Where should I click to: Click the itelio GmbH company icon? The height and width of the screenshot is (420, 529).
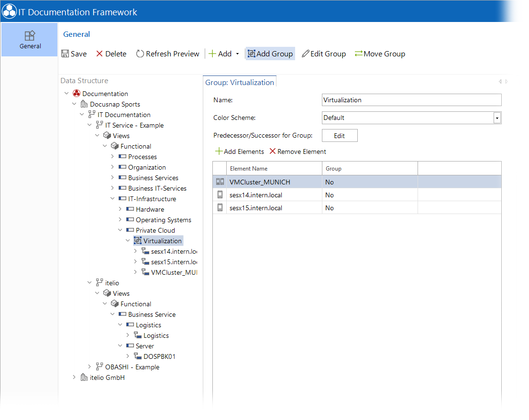click(84, 377)
